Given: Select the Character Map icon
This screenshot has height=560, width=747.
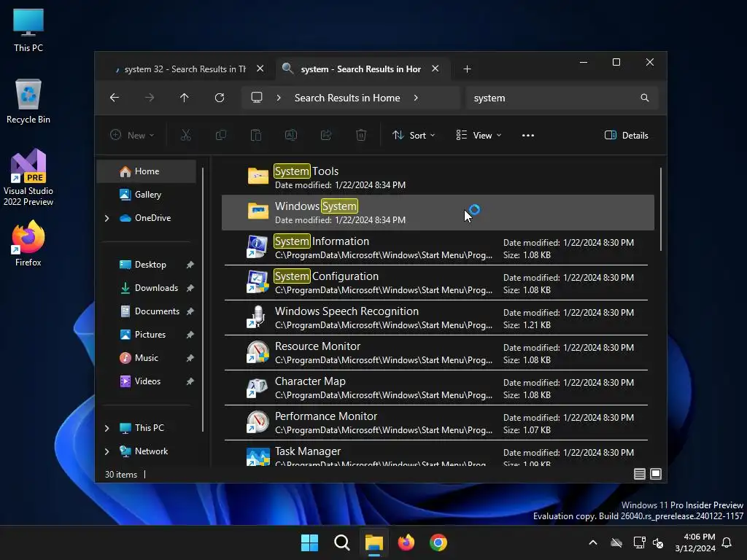Looking at the screenshot, I should click(258, 386).
